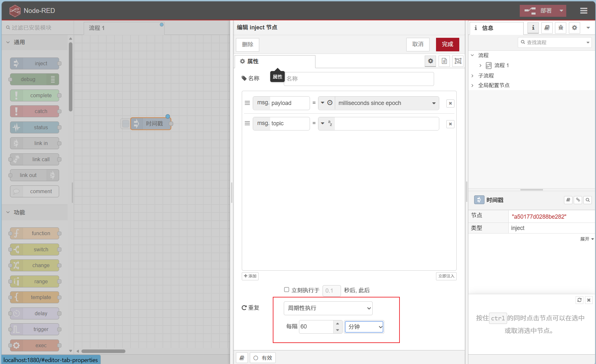Click the 时间戳 node inject trigger button
Viewport: 596px width, 364px height.
pos(125,124)
